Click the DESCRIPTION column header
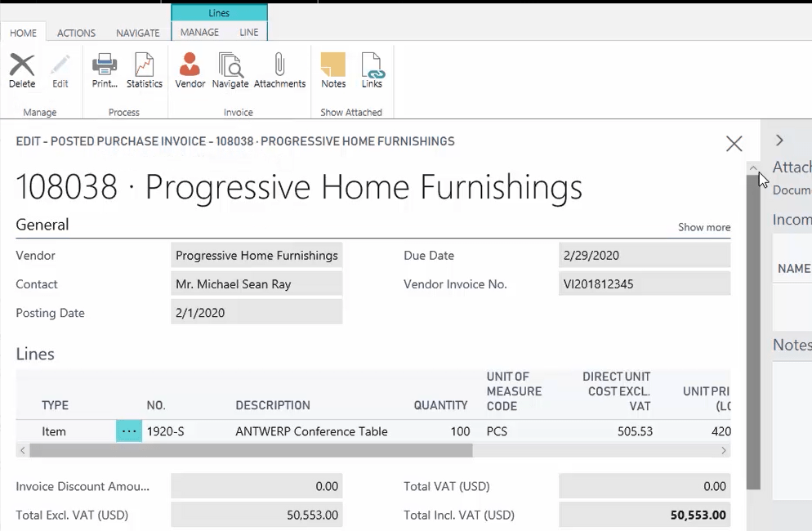The width and height of the screenshot is (812, 531). click(x=273, y=405)
